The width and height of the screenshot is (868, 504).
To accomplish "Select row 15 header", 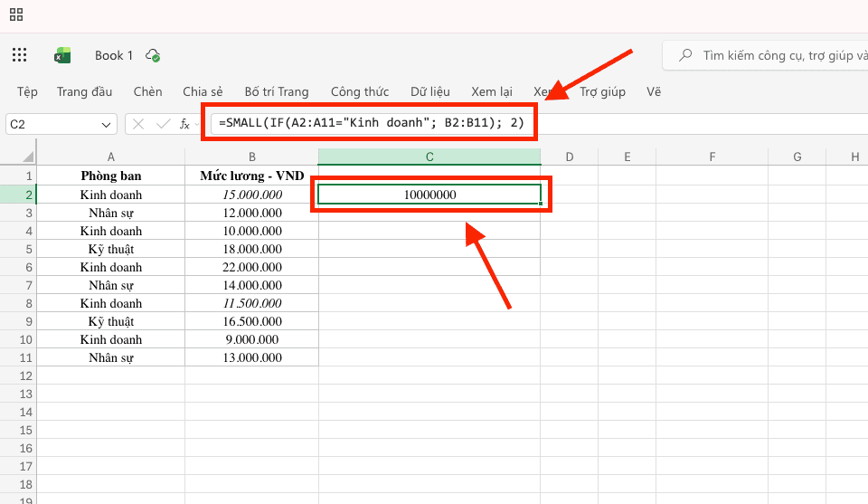I will [x=18, y=430].
